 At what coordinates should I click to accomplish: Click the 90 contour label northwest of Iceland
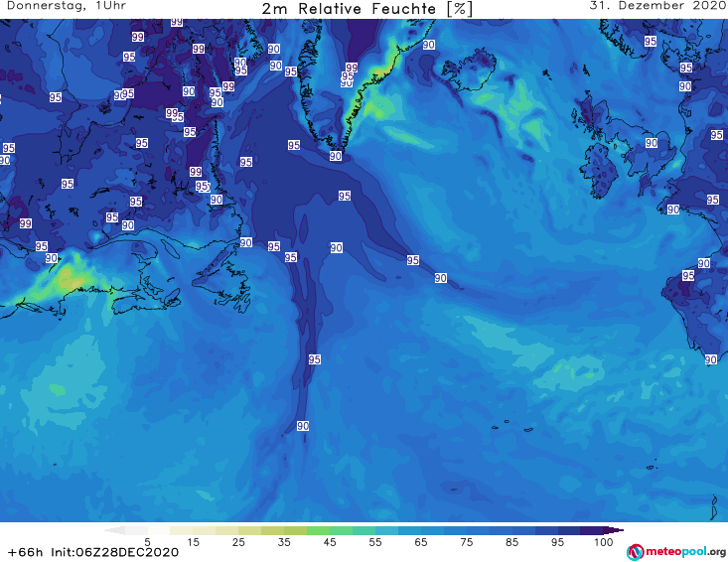click(428, 45)
